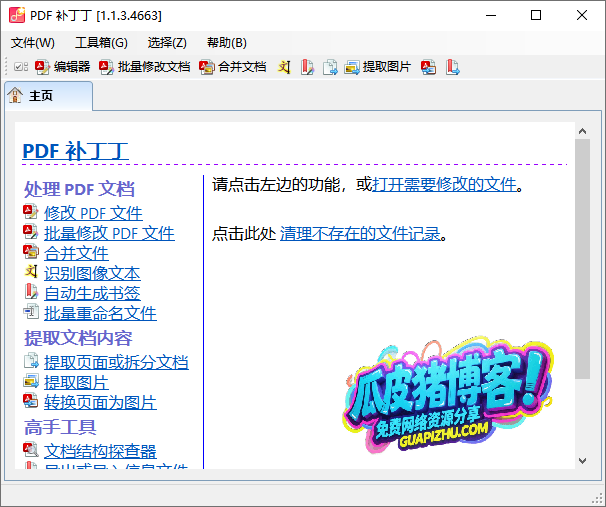Click the app icon in title bar

[x=17, y=15]
